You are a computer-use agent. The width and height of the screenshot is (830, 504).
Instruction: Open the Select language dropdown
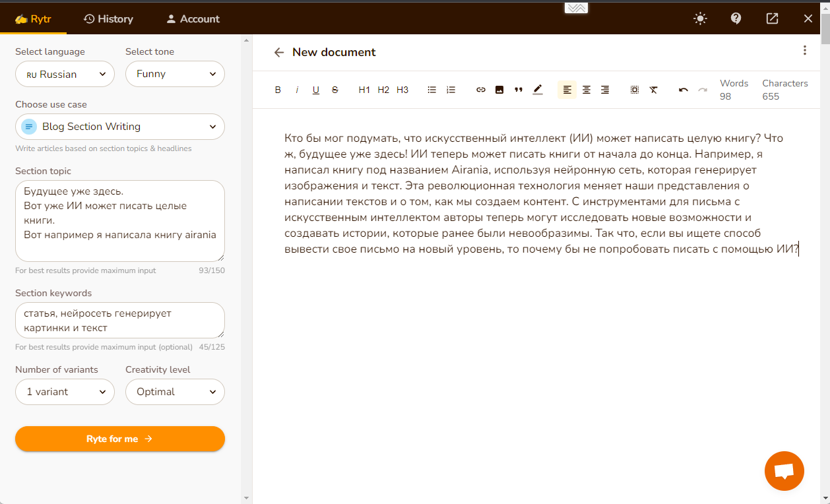coord(65,74)
